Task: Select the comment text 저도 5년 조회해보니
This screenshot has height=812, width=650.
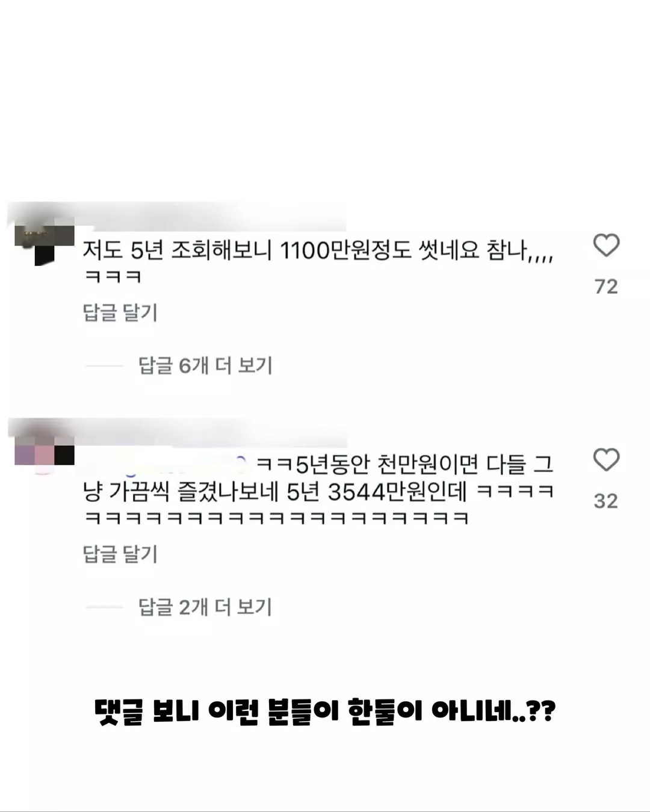Action: coord(178,250)
